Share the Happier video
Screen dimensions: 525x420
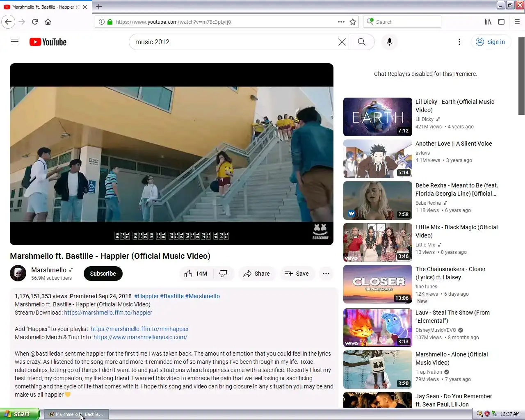click(x=256, y=274)
